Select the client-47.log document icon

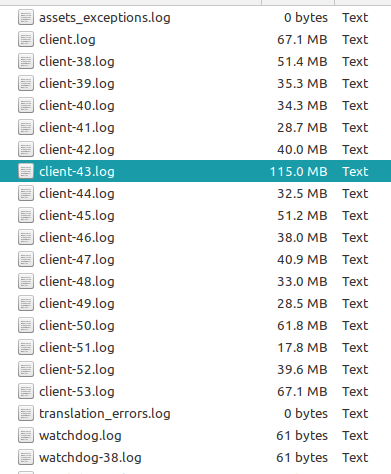(26, 259)
